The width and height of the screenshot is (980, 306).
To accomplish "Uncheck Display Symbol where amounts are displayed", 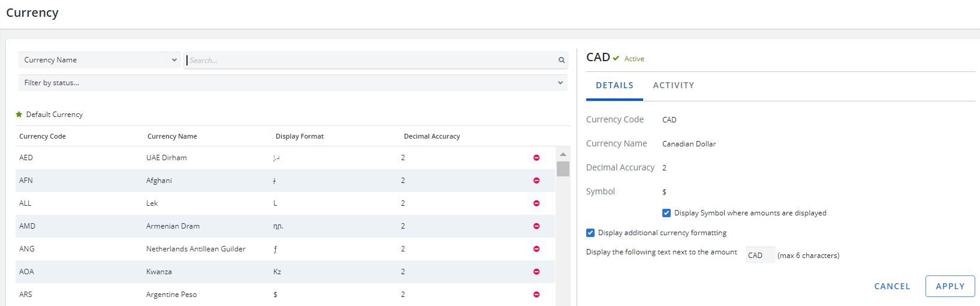I will (667, 213).
